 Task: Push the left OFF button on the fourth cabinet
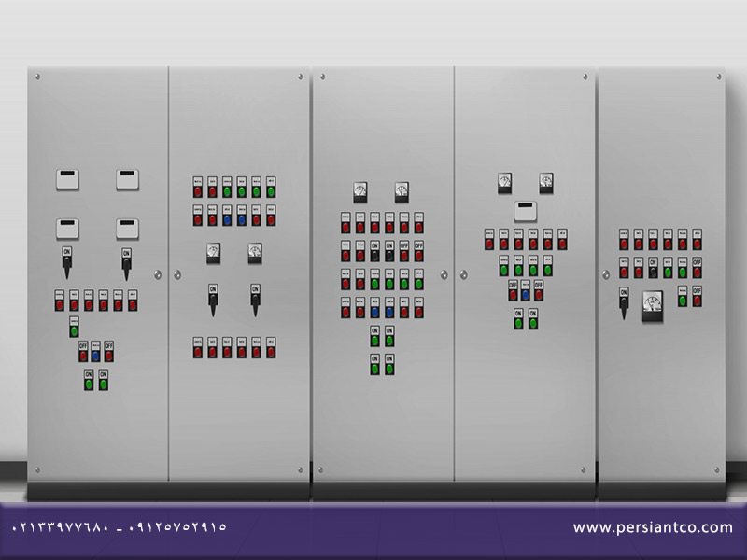[513, 290]
